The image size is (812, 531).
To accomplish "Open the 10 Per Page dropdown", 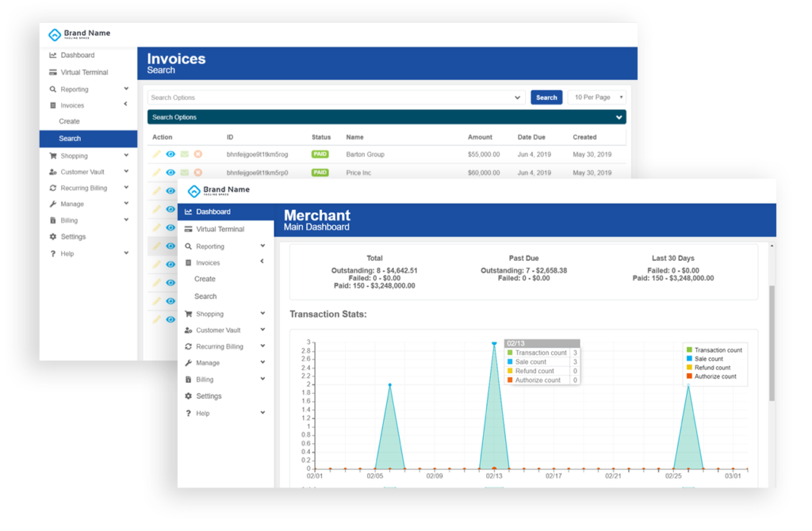I will tap(596, 97).
